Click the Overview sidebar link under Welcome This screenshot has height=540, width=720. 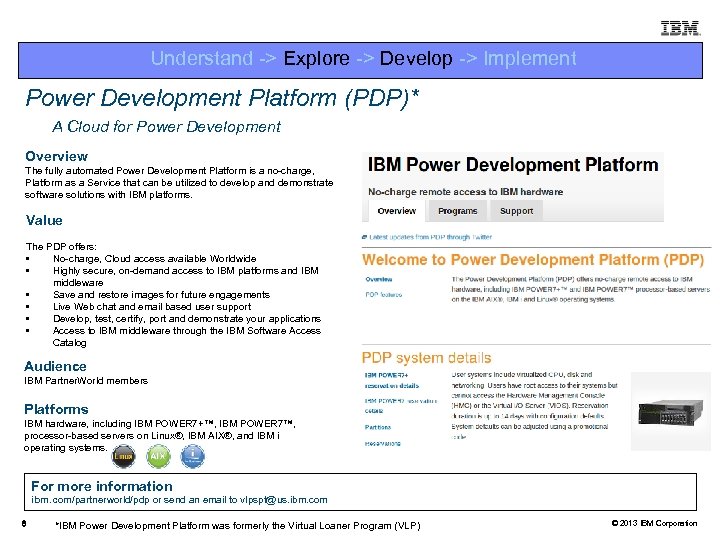pyautogui.click(x=379, y=279)
